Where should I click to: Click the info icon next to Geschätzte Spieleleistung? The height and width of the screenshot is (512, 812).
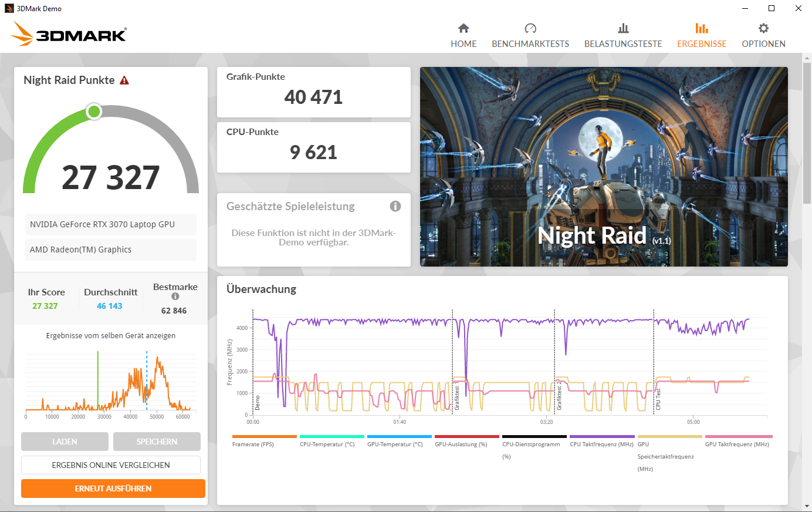(395, 206)
